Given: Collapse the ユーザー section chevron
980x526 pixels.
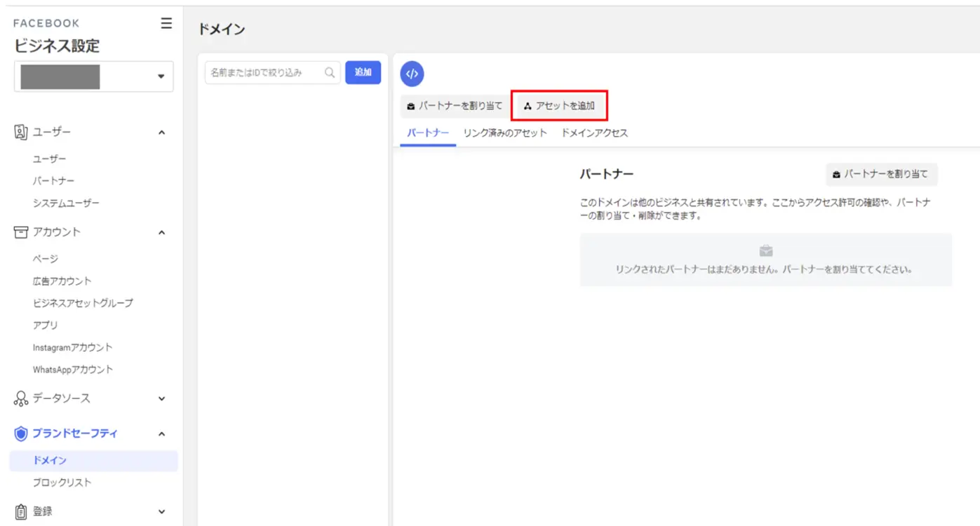Looking at the screenshot, I should point(161,132).
